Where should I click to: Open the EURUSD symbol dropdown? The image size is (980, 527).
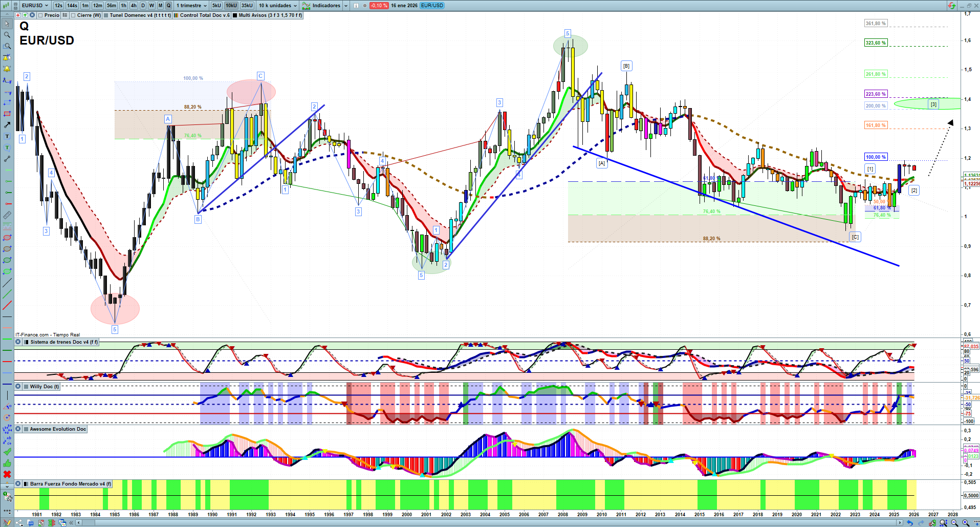[x=35, y=6]
